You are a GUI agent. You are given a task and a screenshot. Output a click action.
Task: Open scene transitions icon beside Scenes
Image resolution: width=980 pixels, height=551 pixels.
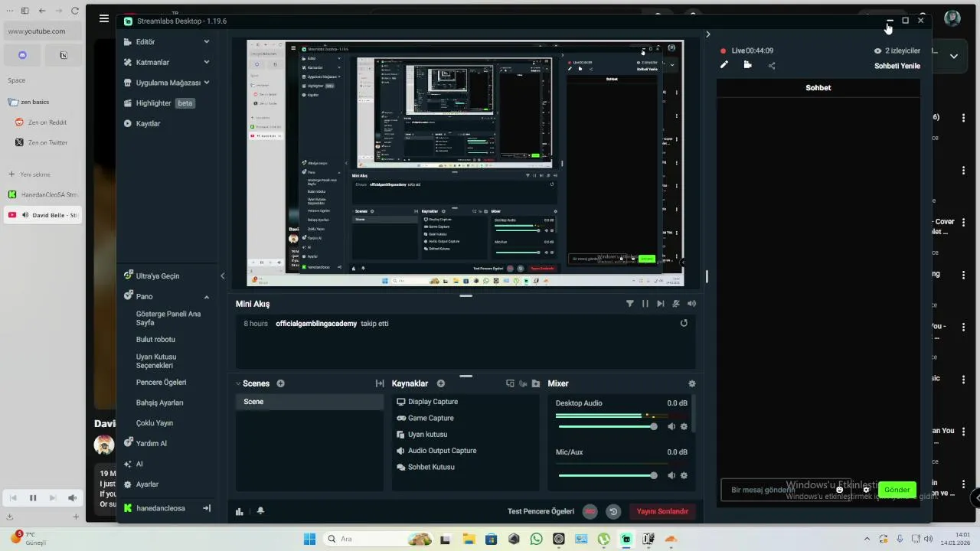coord(380,383)
